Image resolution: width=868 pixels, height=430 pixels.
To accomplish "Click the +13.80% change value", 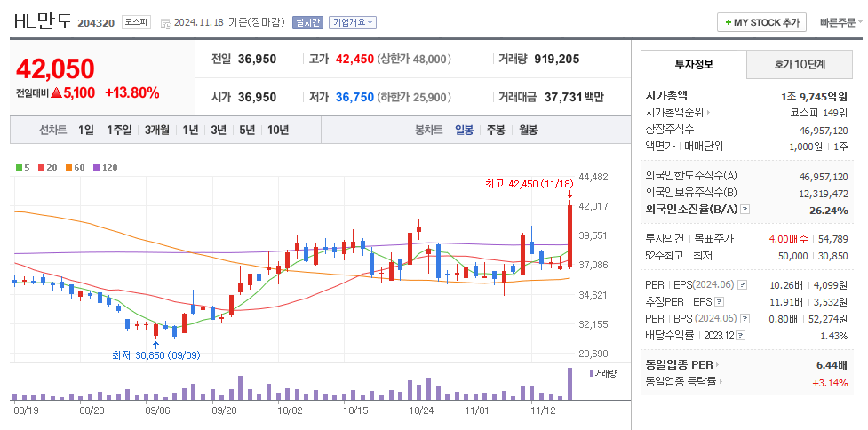I will click(132, 93).
